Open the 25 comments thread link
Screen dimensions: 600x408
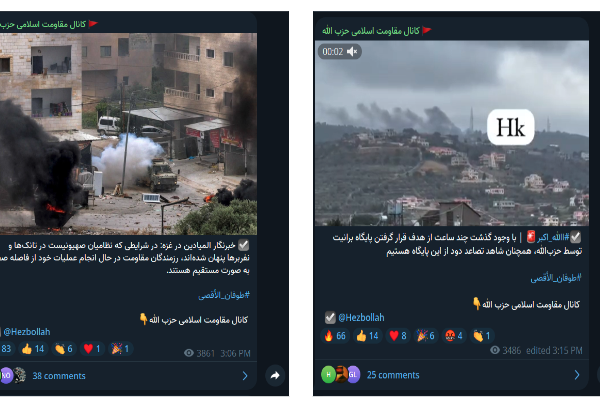(393, 375)
